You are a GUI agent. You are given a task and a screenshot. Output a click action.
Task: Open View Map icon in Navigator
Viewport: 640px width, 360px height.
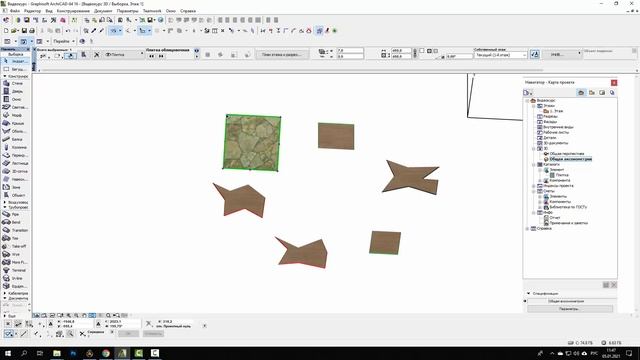[x=592, y=93]
